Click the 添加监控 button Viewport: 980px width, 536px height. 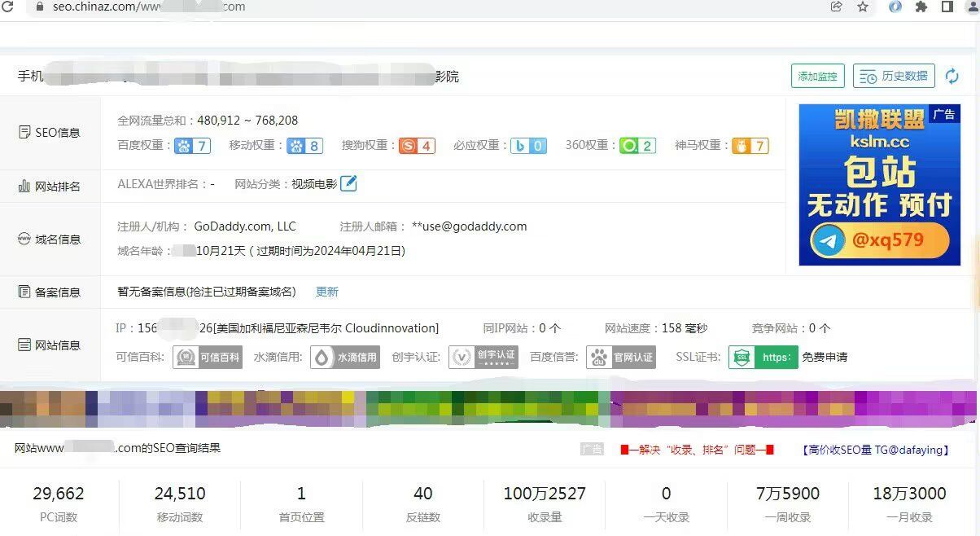point(818,76)
